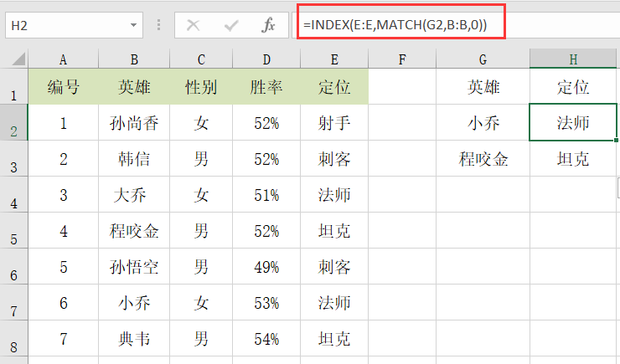620x364 pixels.
Task: Select column E header
Action: point(334,59)
